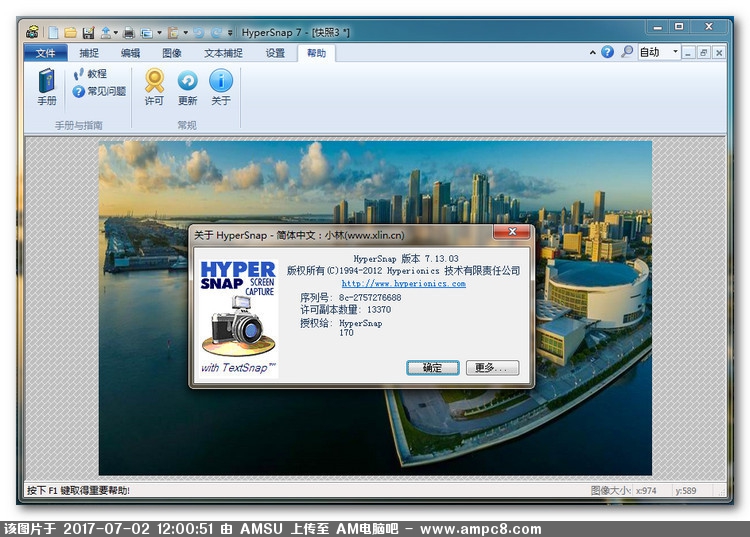Image resolution: width=750 pixels, height=537 pixels.
Task: Close the 关于 HyperSnap dialog with X
Action: click(x=512, y=232)
